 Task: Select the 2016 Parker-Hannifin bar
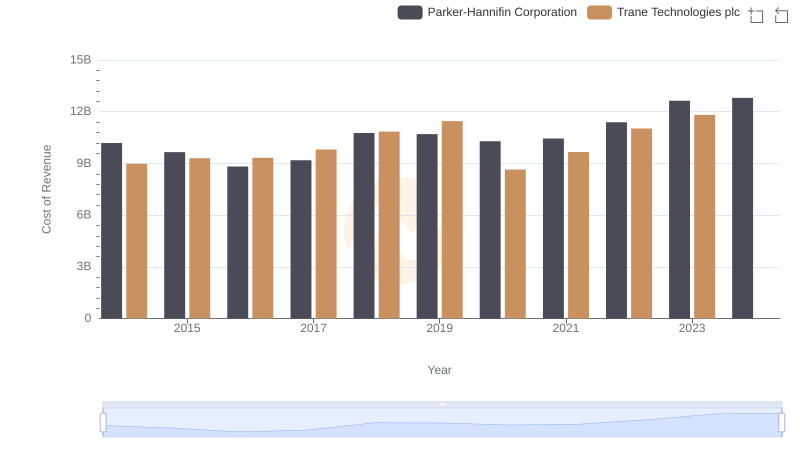click(238, 243)
